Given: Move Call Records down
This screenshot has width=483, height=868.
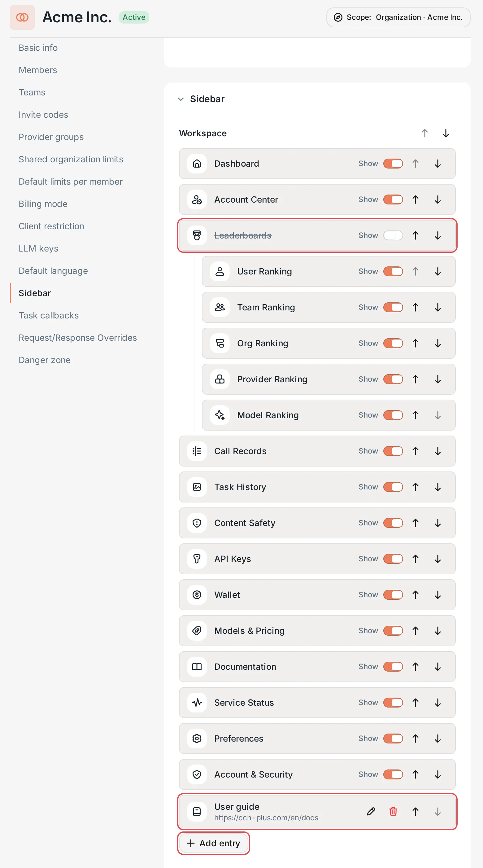Looking at the screenshot, I should [437, 451].
